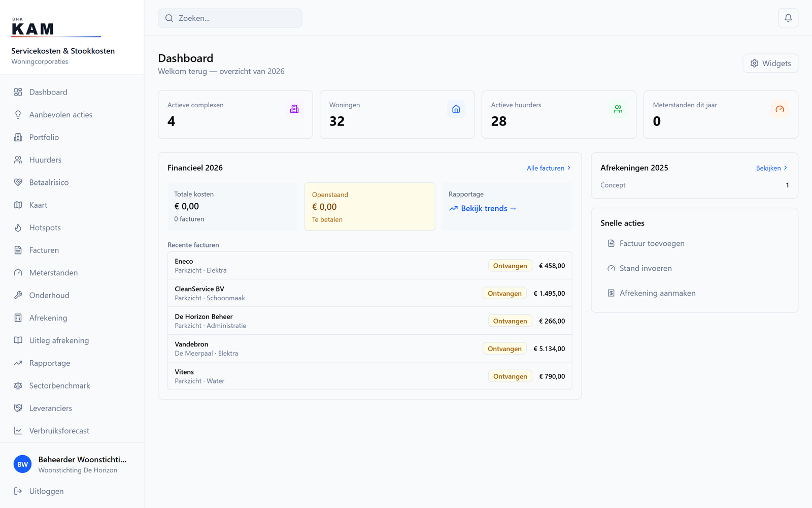The height and width of the screenshot is (508, 812).
Task: Click the Ontvangen badge on Eneco row
Action: pyautogui.click(x=510, y=266)
